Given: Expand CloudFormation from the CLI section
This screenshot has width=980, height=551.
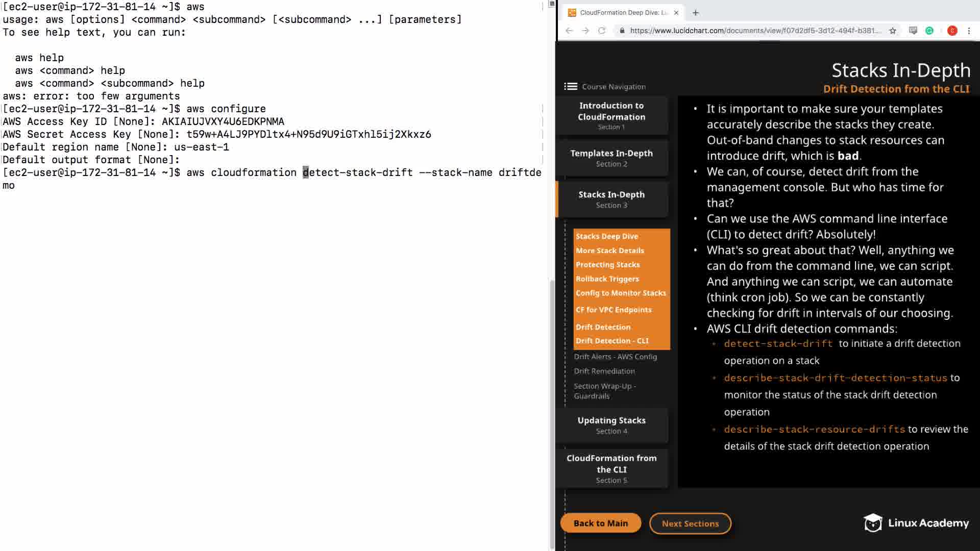Looking at the screenshot, I should tap(611, 468).
